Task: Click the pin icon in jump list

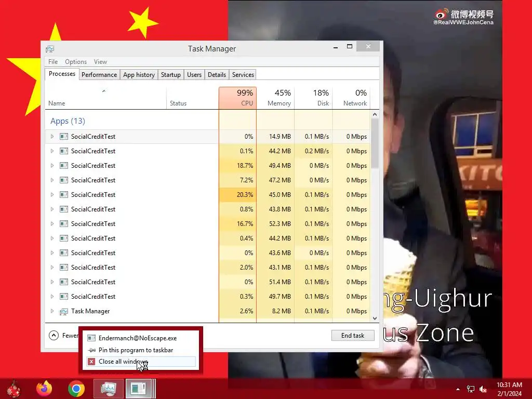Action: click(91, 350)
